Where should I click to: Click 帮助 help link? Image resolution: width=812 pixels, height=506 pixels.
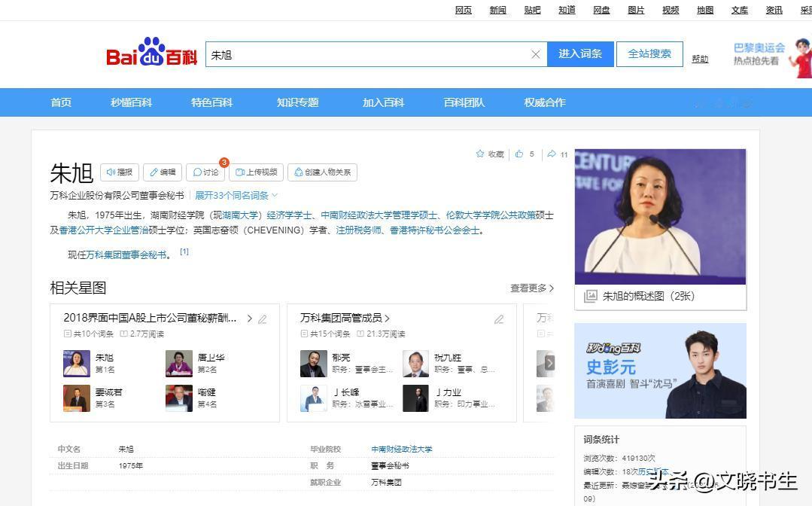coord(700,59)
